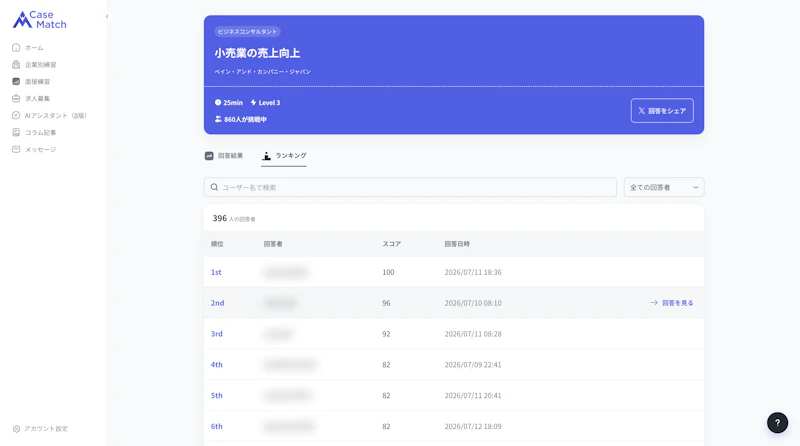
Task: Click the building icon for 企業別練習
Action: point(16,64)
